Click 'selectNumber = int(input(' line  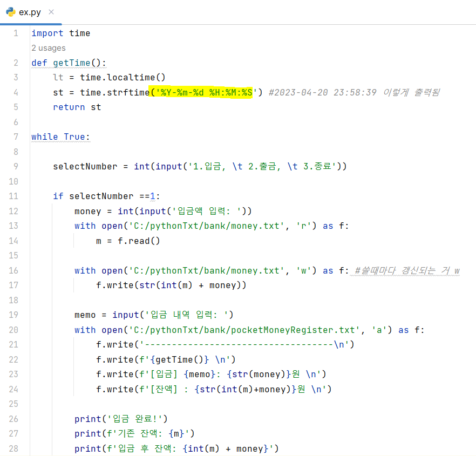pyautogui.click(x=200, y=166)
